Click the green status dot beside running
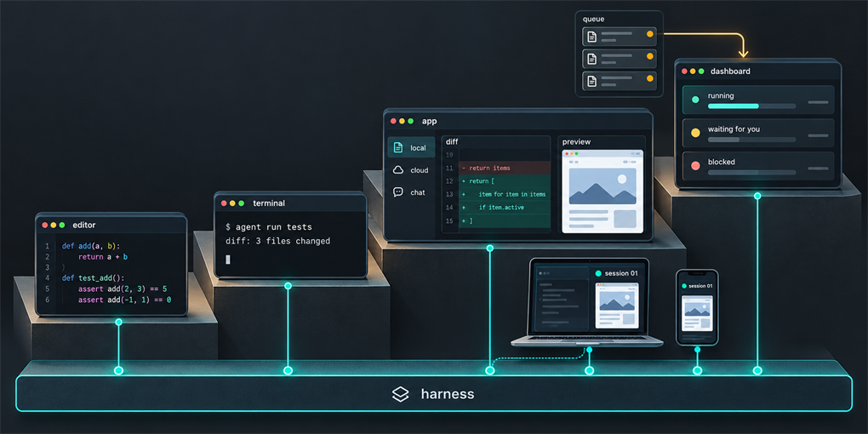Image resolution: width=868 pixels, height=434 pixels. 695,100
